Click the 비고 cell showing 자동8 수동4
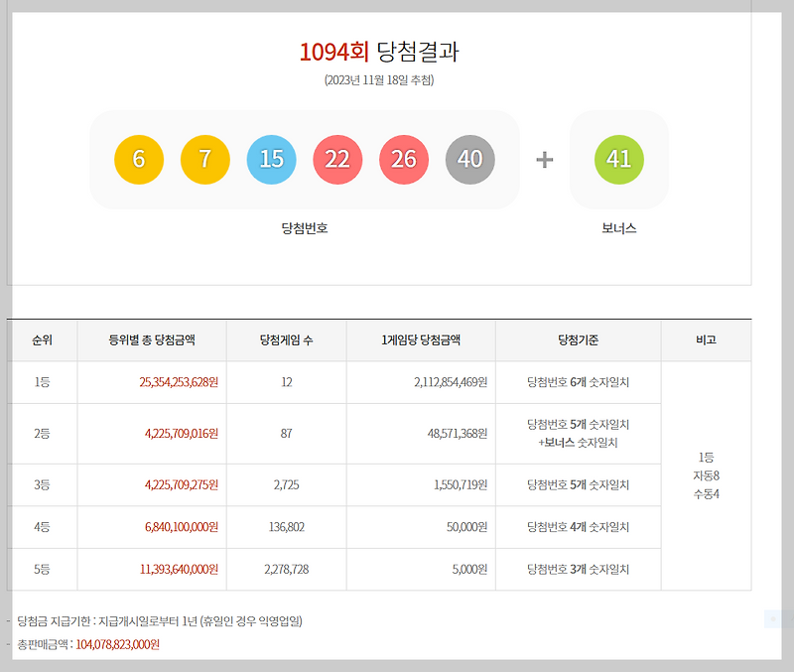 point(707,475)
